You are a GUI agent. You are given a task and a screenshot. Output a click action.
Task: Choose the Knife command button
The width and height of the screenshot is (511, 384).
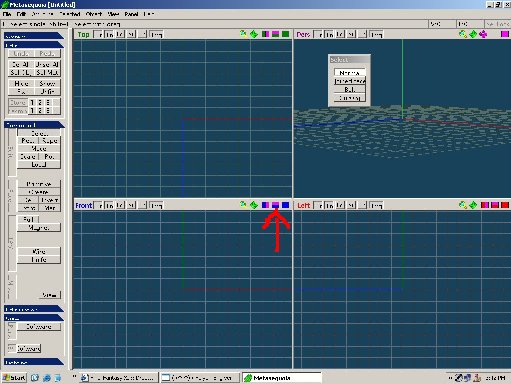[39, 260]
